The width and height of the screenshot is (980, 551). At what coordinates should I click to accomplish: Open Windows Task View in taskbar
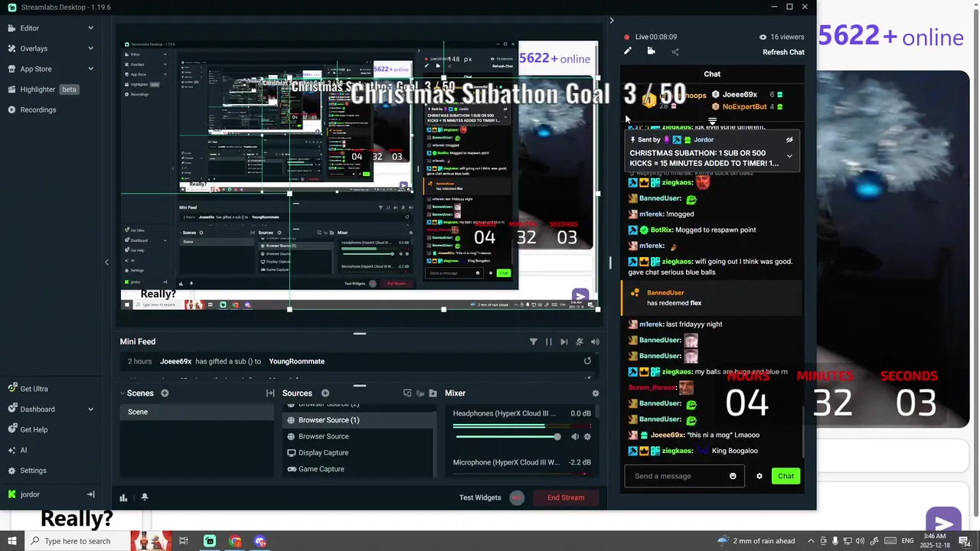pyautogui.click(x=184, y=541)
